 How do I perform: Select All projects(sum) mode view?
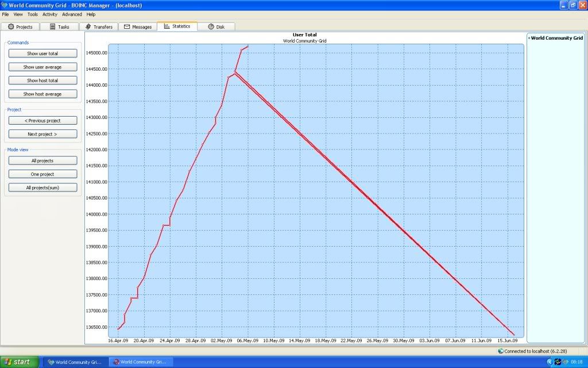[x=42, y=187]
